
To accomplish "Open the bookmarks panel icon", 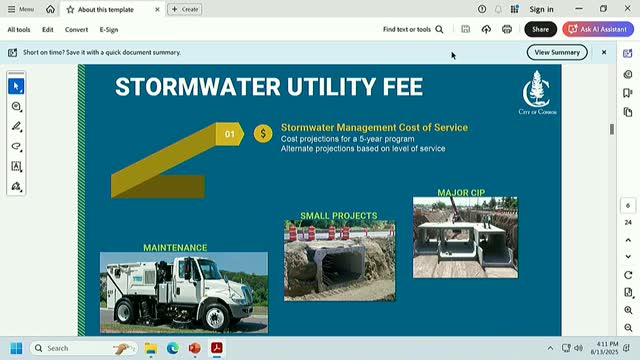I will point(628,93).
